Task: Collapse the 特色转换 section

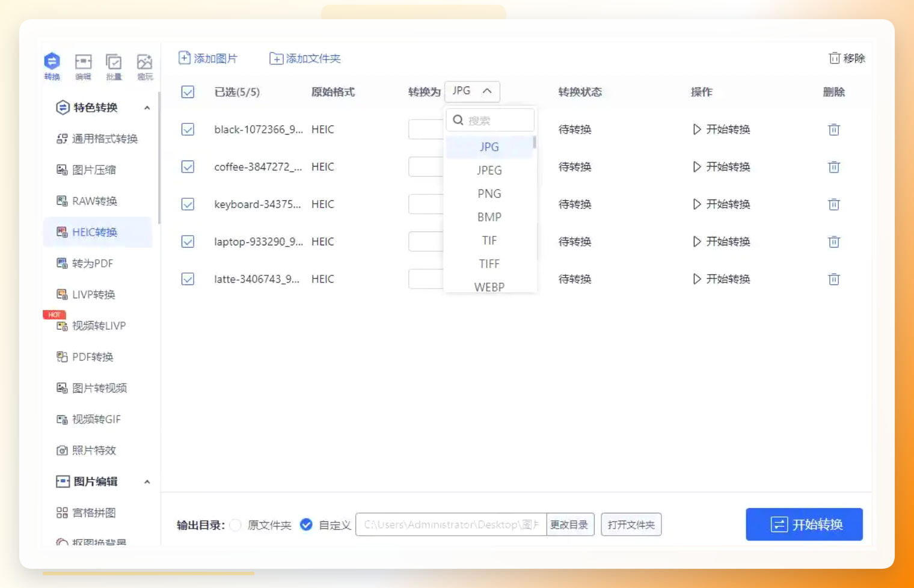Action: (147, 108)
